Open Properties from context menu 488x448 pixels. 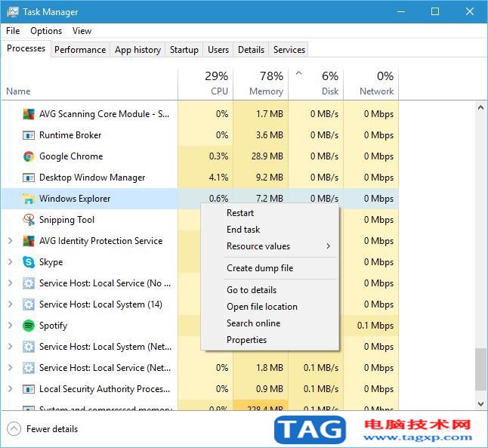click(270, 340)
